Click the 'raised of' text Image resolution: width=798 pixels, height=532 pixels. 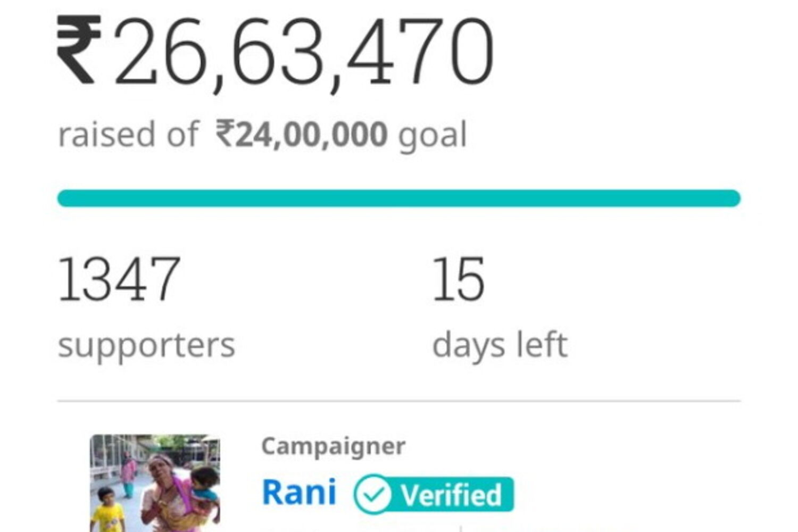[128, 135]
